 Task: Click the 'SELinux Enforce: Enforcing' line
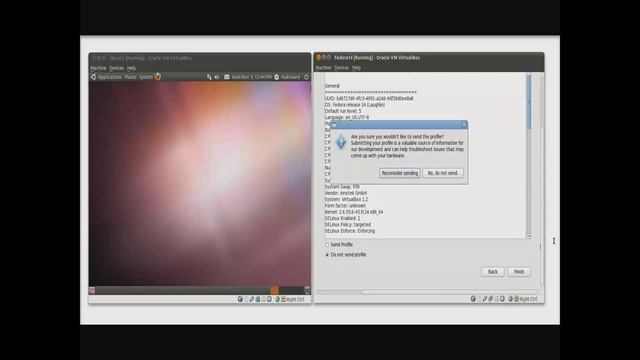click(350, 231)
